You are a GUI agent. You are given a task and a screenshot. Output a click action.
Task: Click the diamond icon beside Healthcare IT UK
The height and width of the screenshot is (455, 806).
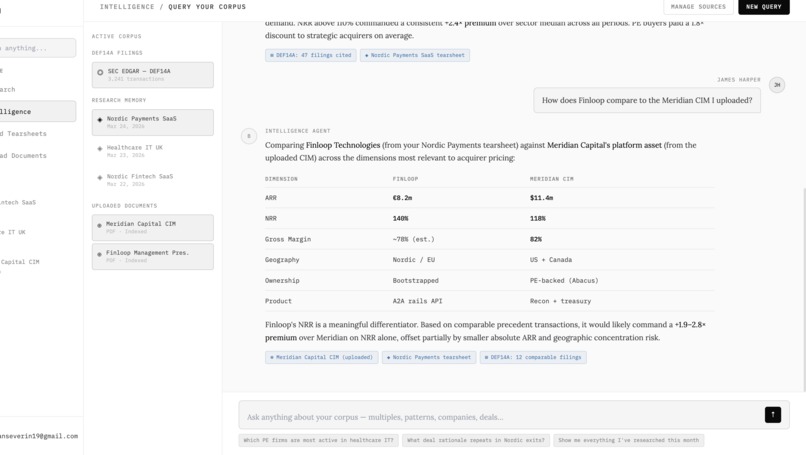click(100, 149)
